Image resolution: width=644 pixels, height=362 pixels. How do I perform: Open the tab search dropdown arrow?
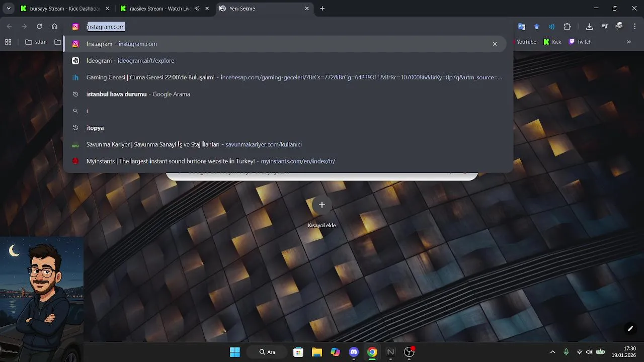click(x=9, y=9)
